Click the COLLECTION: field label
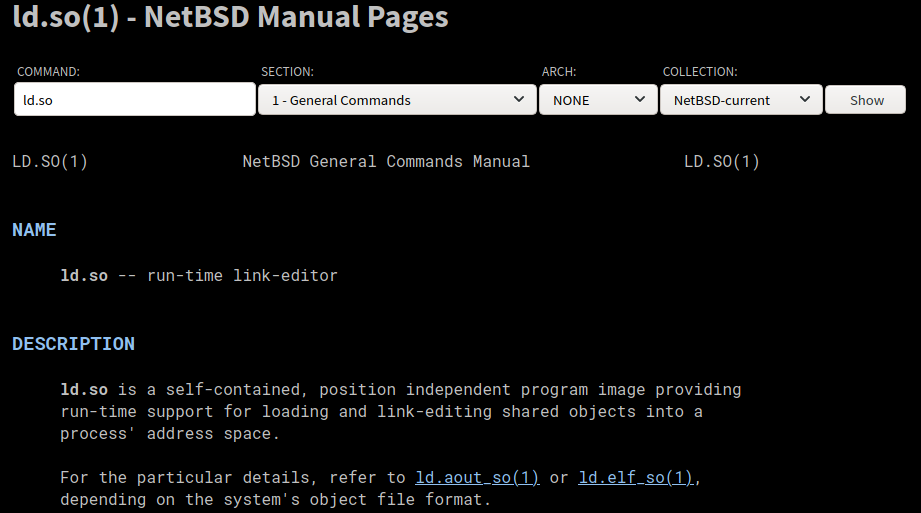921x513 pixels. (x=700, y=72)
